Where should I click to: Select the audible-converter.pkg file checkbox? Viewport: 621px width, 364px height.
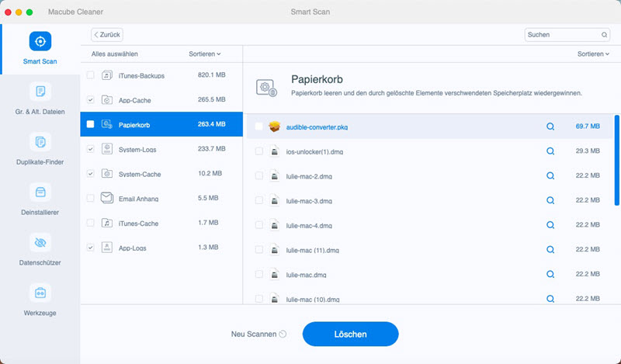(258, 127)
